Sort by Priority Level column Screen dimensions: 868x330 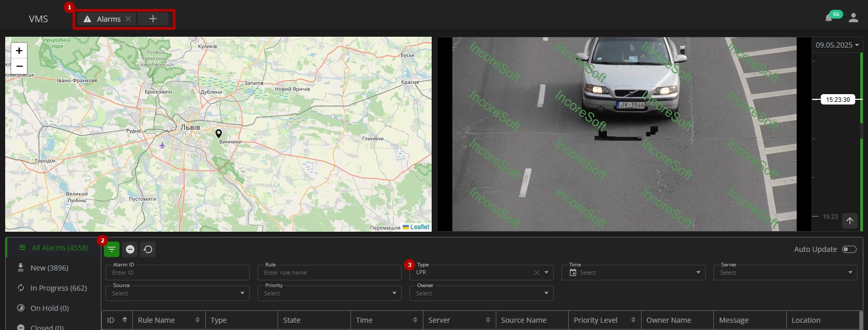(x=633, y=320)
